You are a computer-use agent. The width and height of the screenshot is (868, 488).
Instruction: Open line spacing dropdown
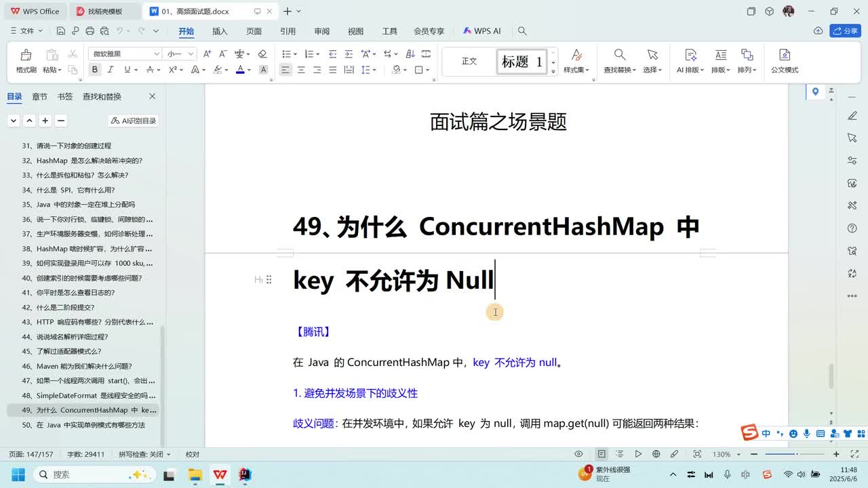[x=368, y=70]
